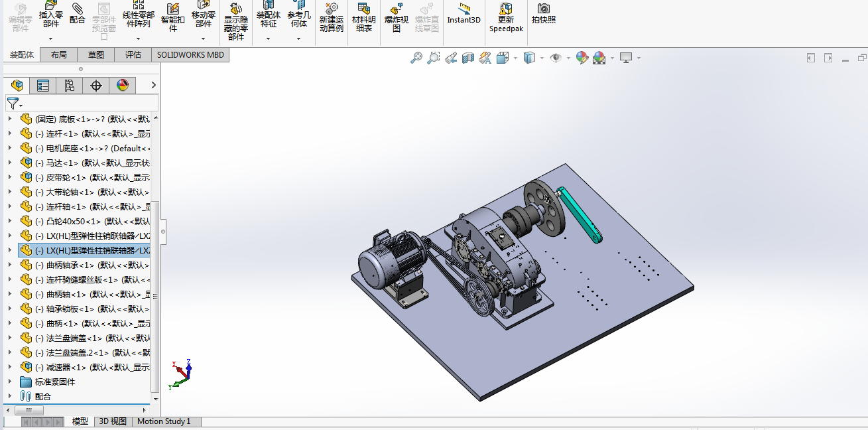Click the Insert Components (插入零部件) tool
Image resolution: width=868 pixels, height=430 pixels.
(51, 15)
